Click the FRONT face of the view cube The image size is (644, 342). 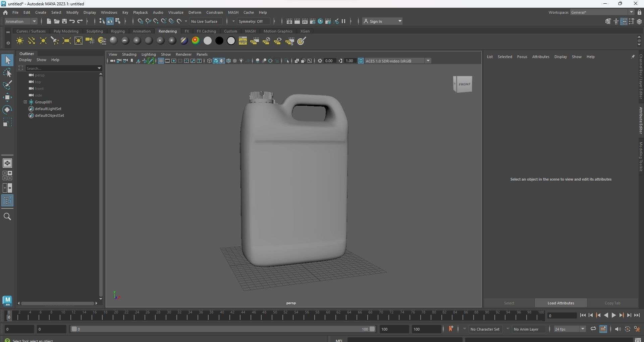point(464,84)
